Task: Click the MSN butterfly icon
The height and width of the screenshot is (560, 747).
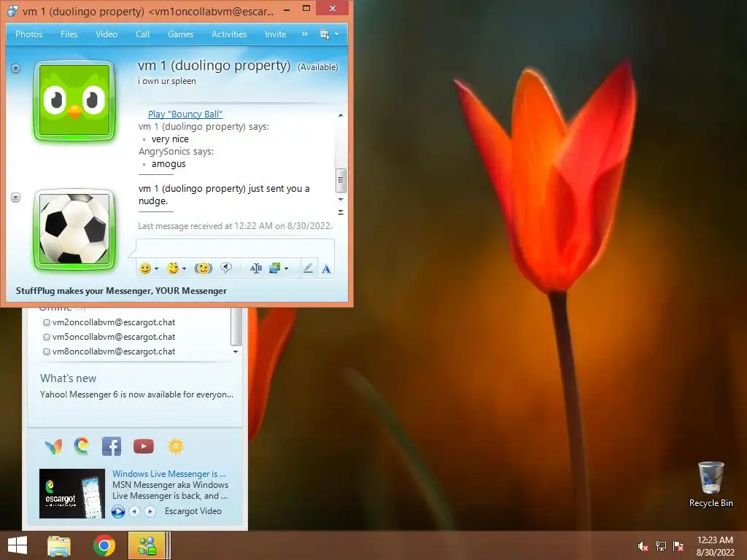Action: click(x=53, y=447)
